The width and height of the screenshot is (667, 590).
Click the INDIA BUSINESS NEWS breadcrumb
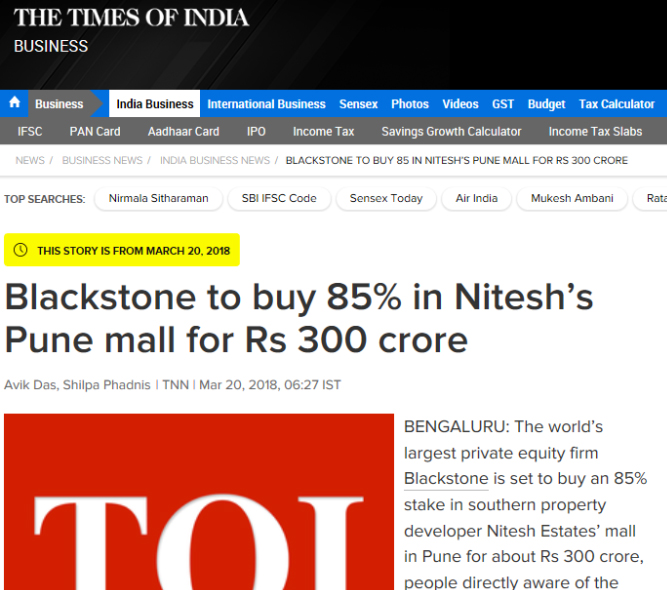215,160
